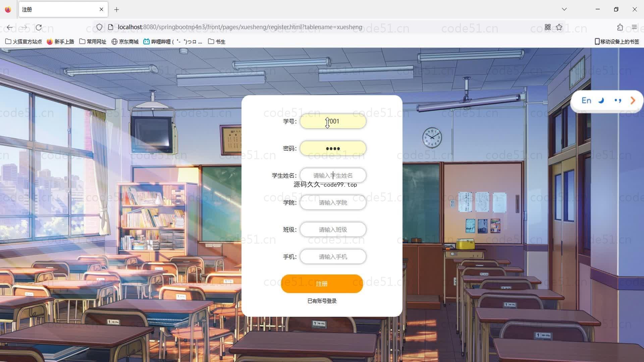Open the 京东商城 bookmark
Screen dimensions: 644x362
pyautogui.click(x=125, y=42)
